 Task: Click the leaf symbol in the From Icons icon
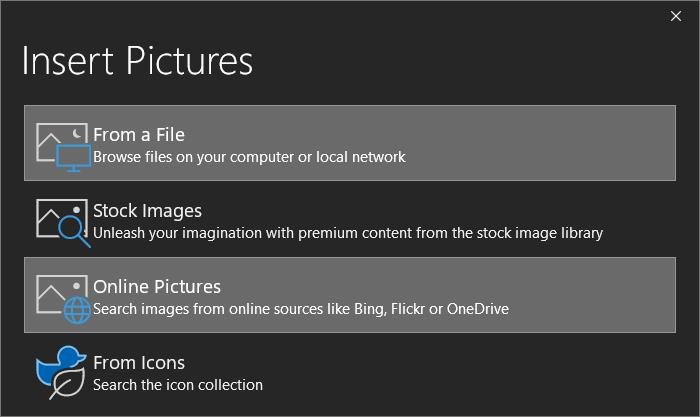click(67, 384)
